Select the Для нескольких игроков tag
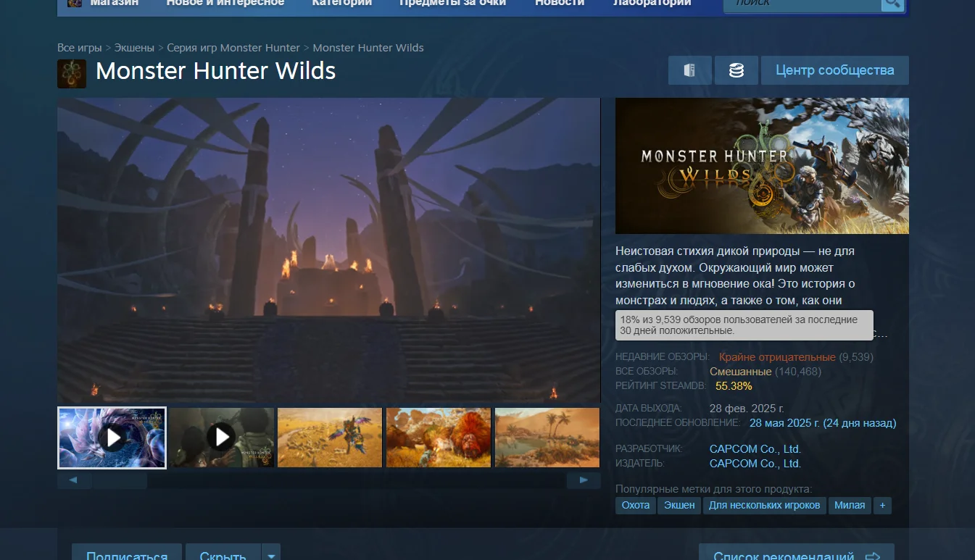975x560 pixels. (x=765, y=505)
